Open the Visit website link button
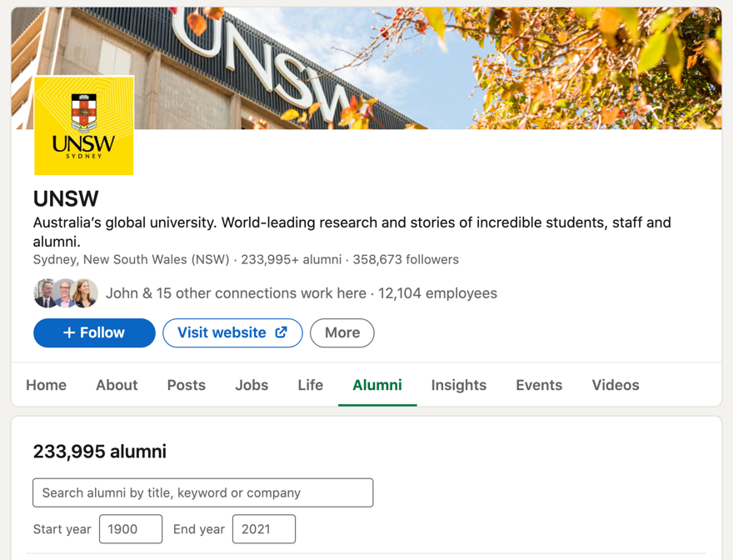This screenshot has height=560, width=733. click(x=232, y=333)
